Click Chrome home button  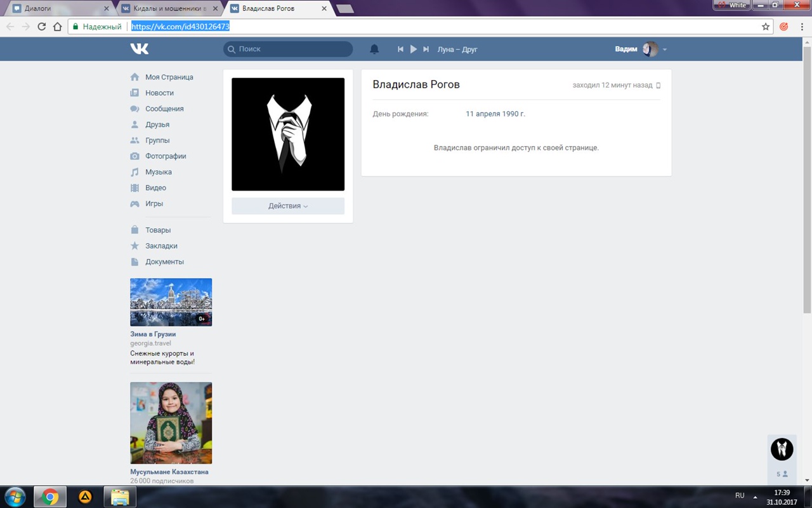tap(58, 27)
